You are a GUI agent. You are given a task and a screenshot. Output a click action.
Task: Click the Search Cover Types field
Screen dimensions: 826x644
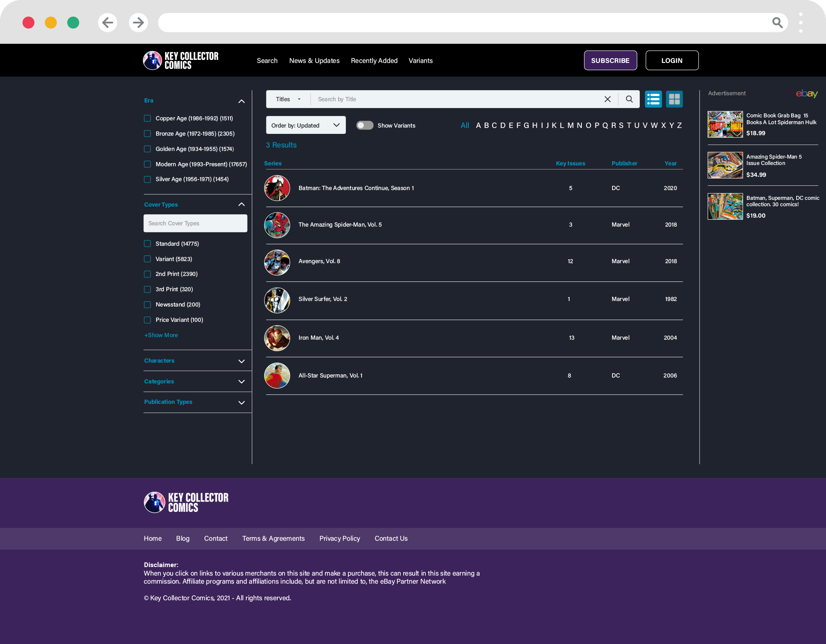[195, 223]
